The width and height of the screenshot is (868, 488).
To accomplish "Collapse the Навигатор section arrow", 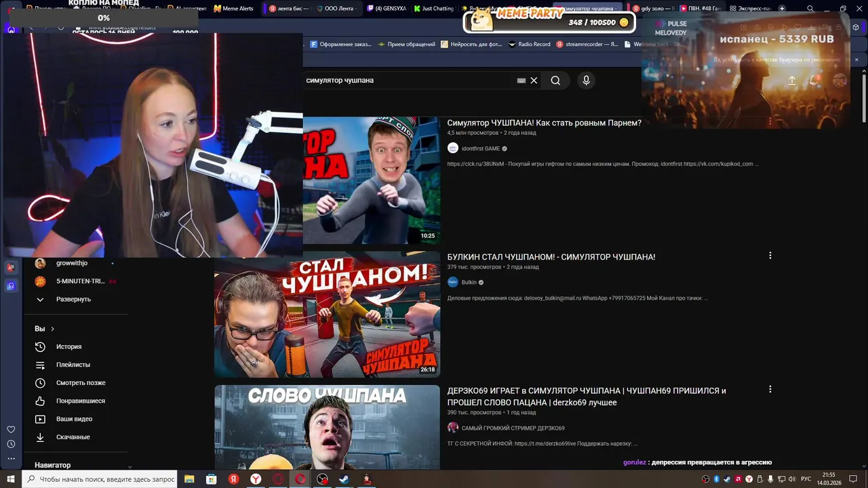I will pyautogui.click(x=130, y=466).
